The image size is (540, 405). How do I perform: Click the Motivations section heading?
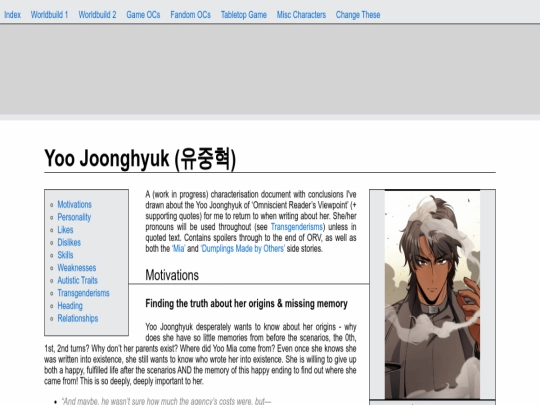[172, 275]
